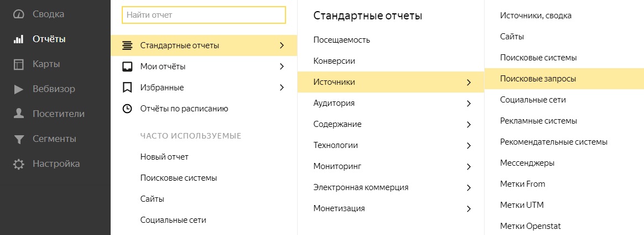
Task: Open the Настройка gear icon
Action: click(x=19, y=164)
